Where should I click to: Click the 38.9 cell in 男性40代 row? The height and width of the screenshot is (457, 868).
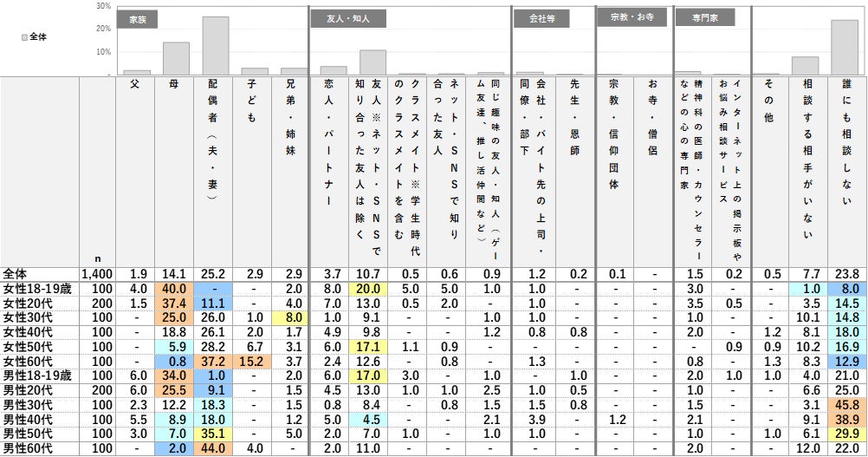click(x=847, y=420)
